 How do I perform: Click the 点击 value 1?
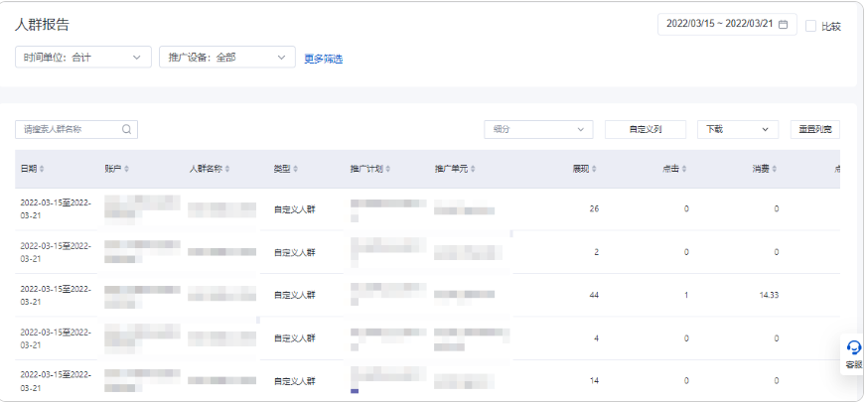click(686, 295)
